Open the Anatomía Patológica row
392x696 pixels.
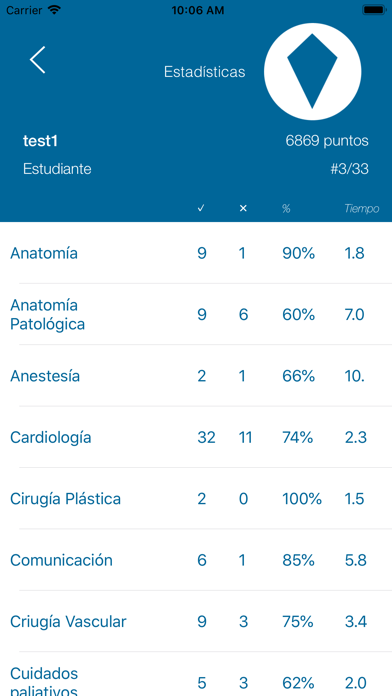tap(196, 314)
